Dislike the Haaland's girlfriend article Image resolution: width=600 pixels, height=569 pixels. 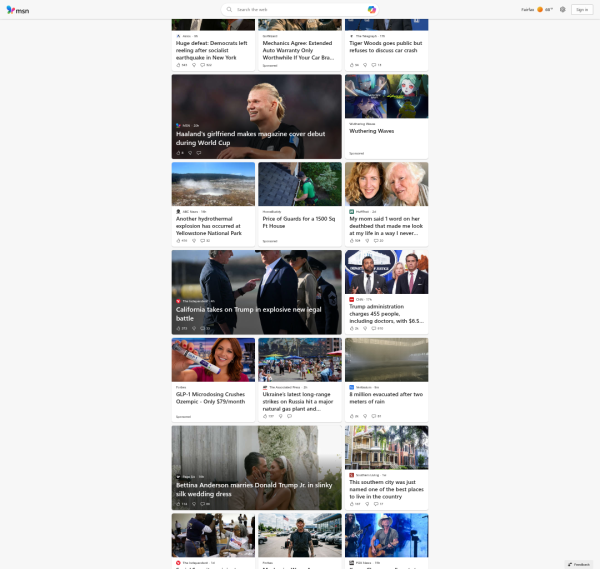190,153
